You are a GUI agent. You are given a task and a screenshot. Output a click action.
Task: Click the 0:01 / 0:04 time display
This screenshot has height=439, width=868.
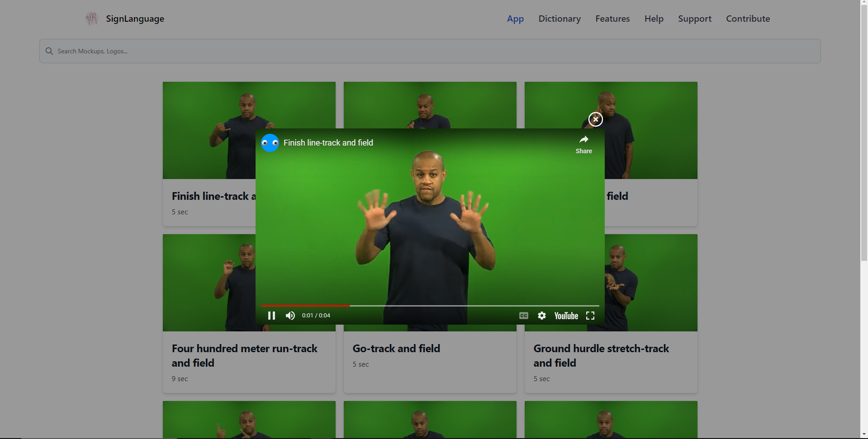[316, 316]
